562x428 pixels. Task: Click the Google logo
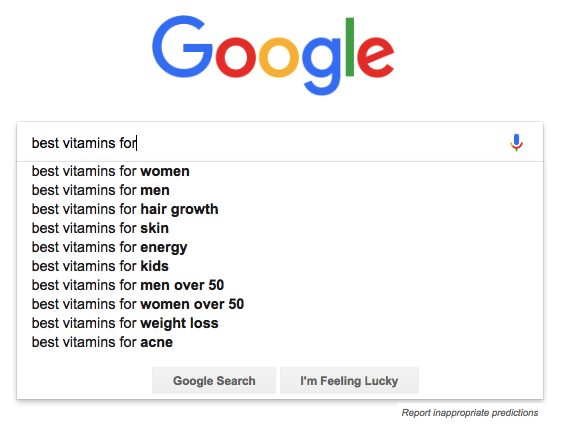tap(273, 55)
